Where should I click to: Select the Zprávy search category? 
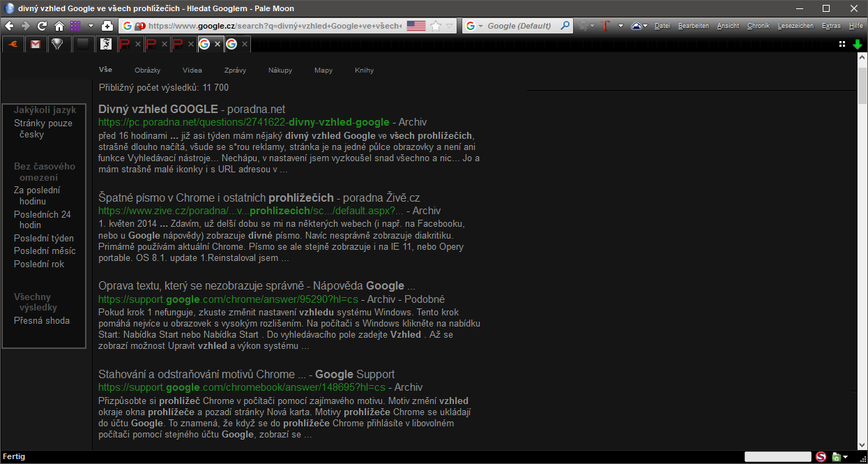point(235,70)
